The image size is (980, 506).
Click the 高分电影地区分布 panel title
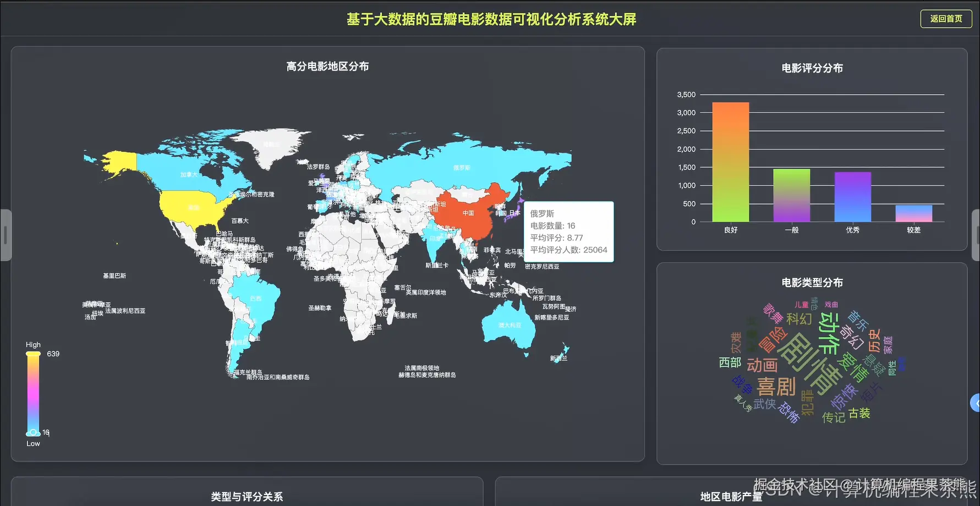point(327,67)
